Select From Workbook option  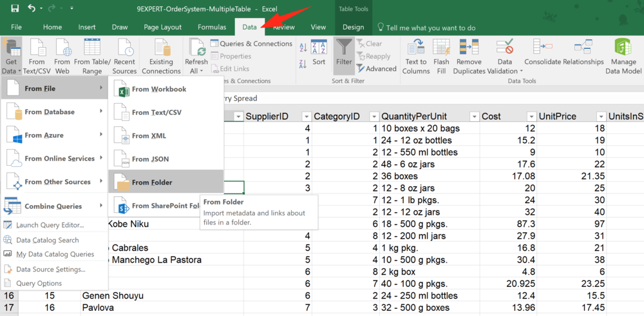pyautogui.click(x=166, y=89)
